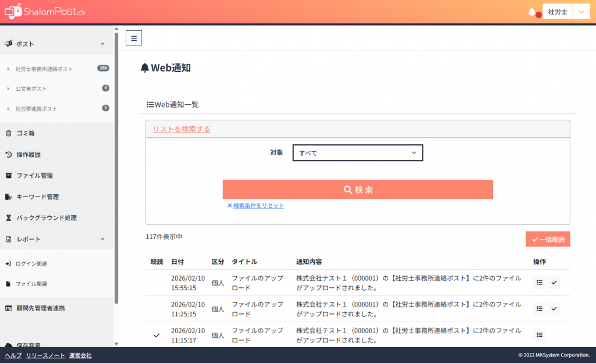The image size is (596, 364).
Task: Select 社労士事務所連絡ポスト in sidebar
Action: click(44, 69)
